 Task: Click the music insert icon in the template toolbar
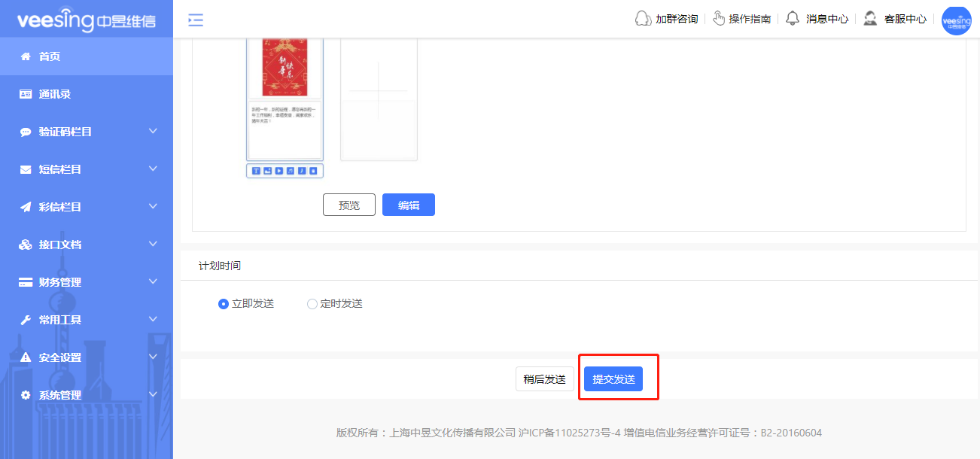(289, 170)
